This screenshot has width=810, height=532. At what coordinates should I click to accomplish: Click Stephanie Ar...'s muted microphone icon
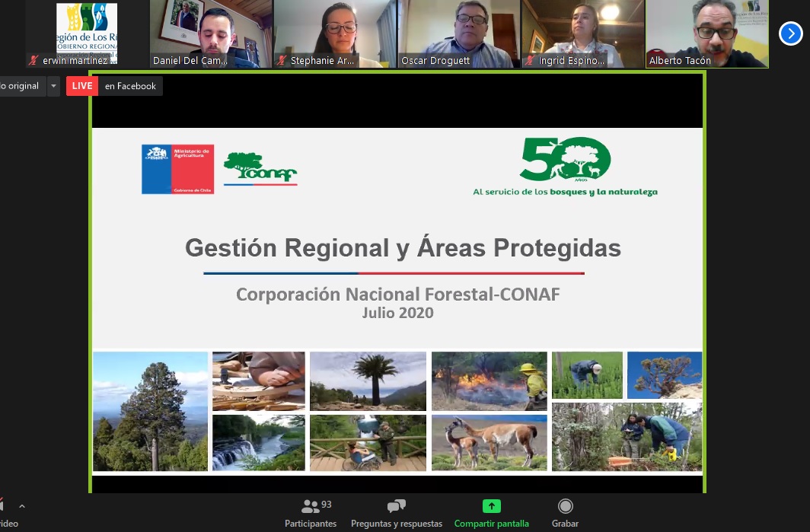[282, 60]
